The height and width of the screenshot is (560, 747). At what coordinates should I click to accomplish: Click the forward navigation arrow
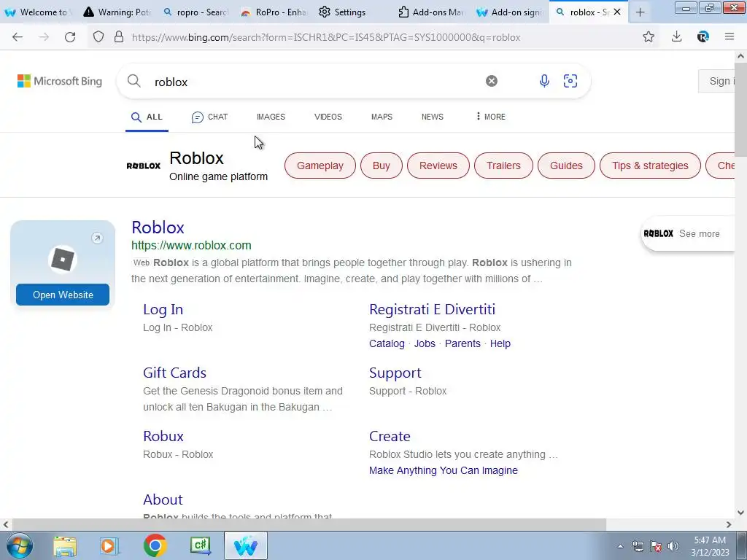pos(44,37)
